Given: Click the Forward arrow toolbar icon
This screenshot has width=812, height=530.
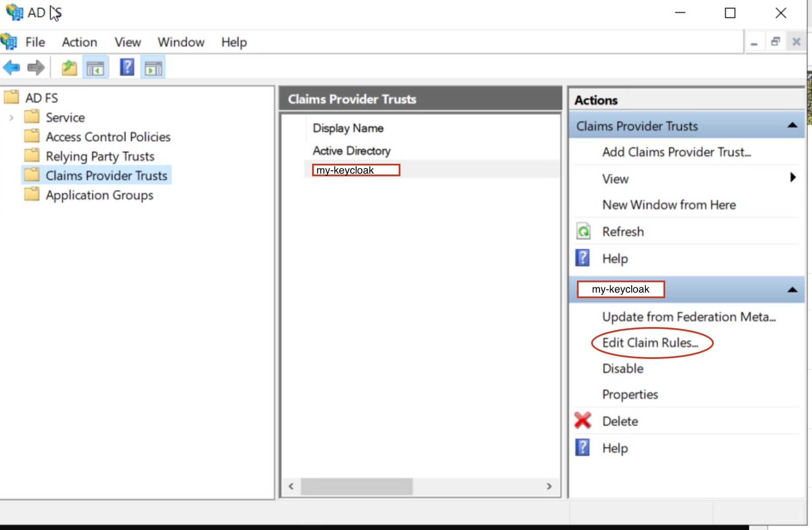Looking at the screenshot, I should pyautogui.click(x=36, y=68).
